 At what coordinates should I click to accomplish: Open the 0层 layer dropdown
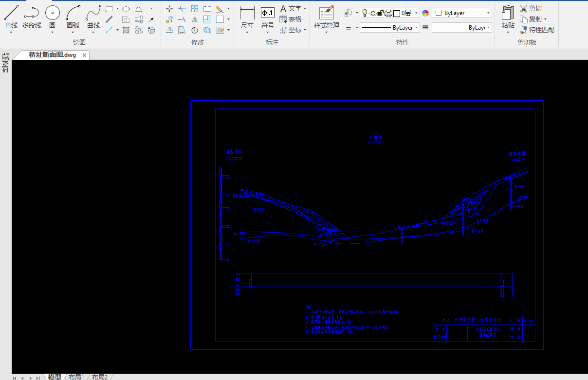point(416,13)
